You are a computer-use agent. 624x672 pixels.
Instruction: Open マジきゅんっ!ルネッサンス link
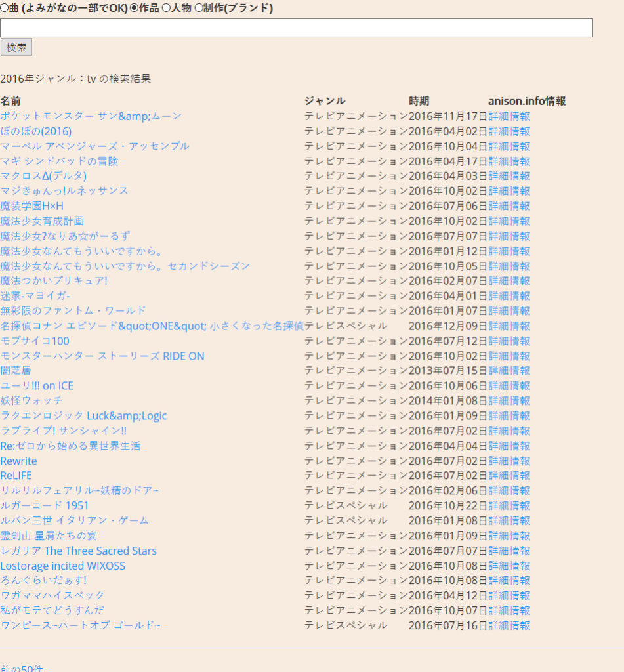click(64, 191)
